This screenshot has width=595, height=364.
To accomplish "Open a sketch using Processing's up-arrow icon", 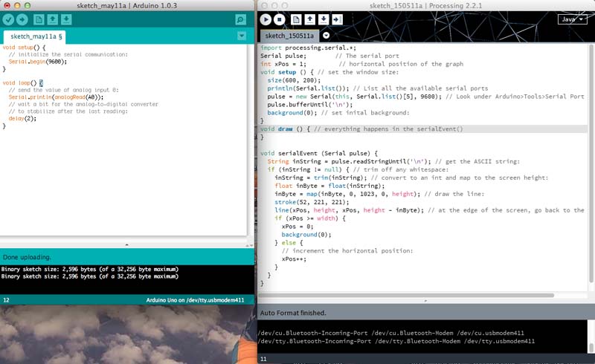I will 309,19.
